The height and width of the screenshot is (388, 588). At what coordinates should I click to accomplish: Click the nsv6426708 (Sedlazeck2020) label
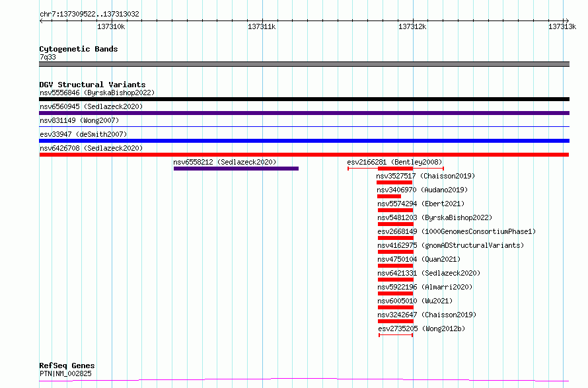coord(91,148)
